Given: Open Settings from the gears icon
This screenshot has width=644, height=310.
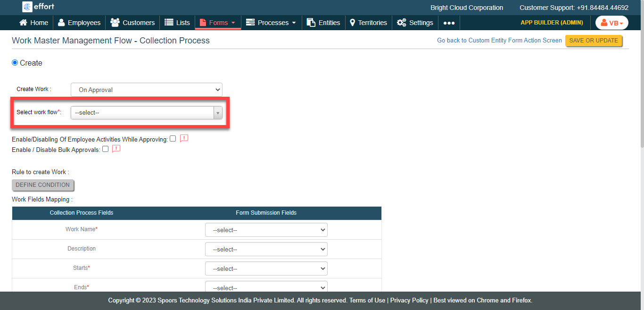Looking at the screenshot, I should pyautogui.click(x=401, y=23).
